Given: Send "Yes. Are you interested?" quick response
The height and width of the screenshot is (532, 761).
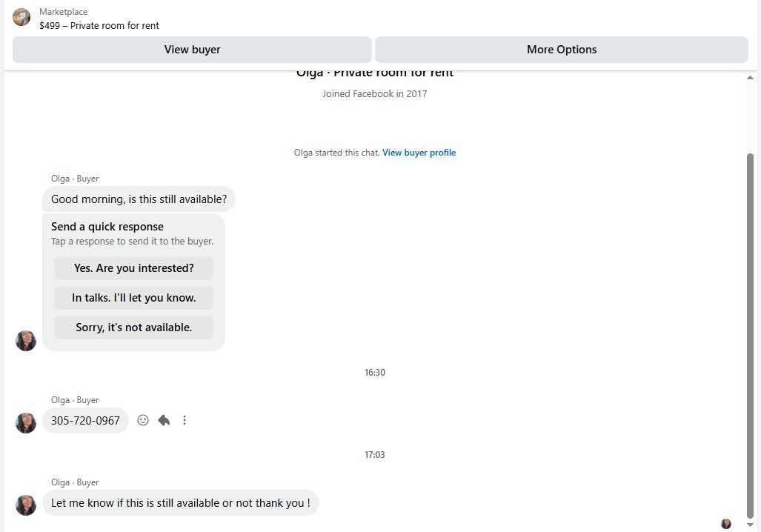Looking at the screenshot, I should click(133, 268).
